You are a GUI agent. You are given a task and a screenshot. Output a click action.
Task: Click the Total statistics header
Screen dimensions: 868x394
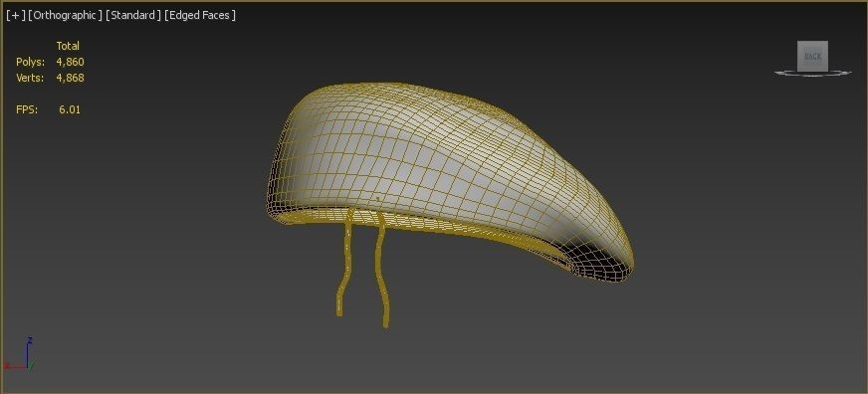68,46
